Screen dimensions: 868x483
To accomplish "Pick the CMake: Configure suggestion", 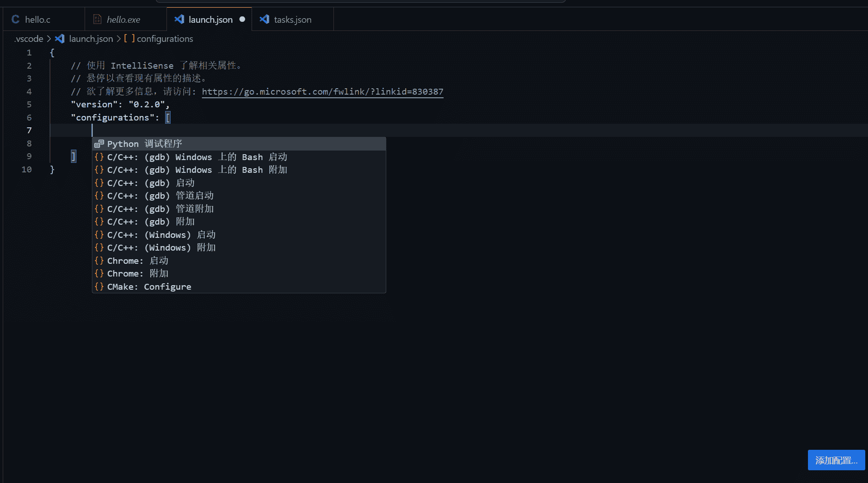I will click(239, 287).
